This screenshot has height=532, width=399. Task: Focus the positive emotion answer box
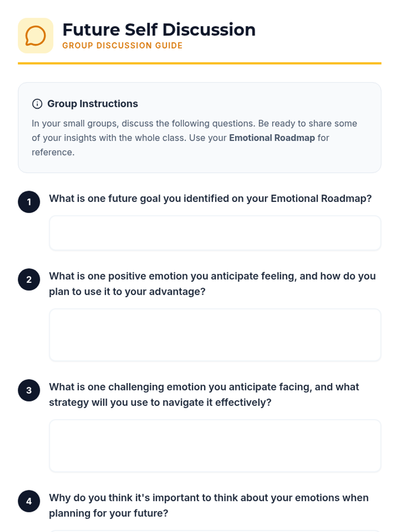(x=215, y=335)
